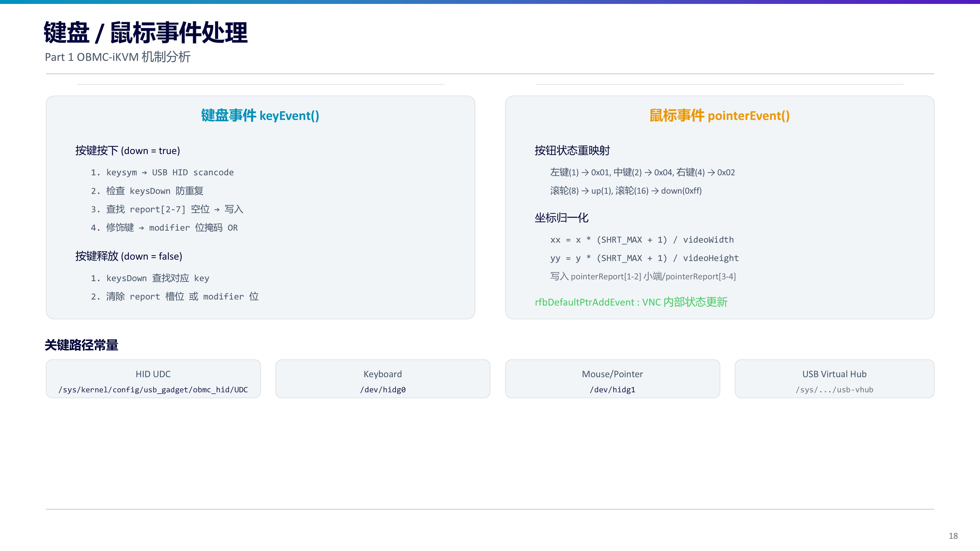Click the USB Virtual Hub card
The width and height of the screenshot is (980, 551).
pos(834,379)
